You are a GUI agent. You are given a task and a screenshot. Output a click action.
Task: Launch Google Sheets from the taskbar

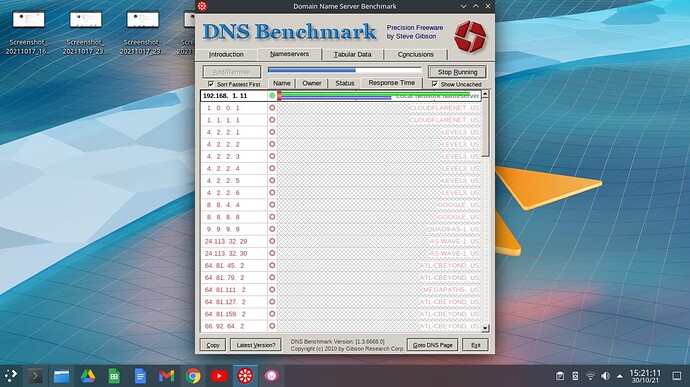tap(114, 376)
